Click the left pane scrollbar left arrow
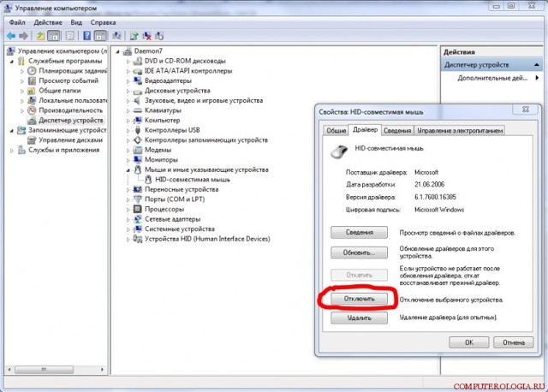This screenshot has height=392, width=548. (9, 369)
